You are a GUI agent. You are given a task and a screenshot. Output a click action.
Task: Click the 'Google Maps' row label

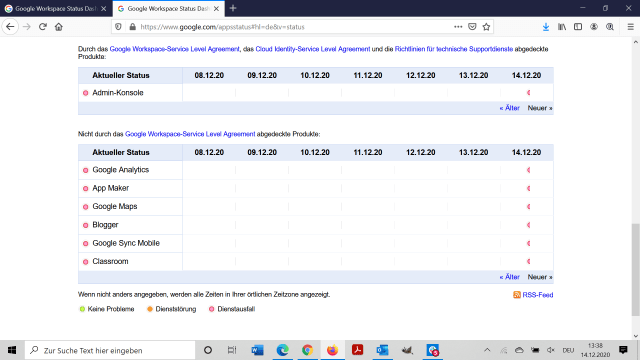point(115,207)
